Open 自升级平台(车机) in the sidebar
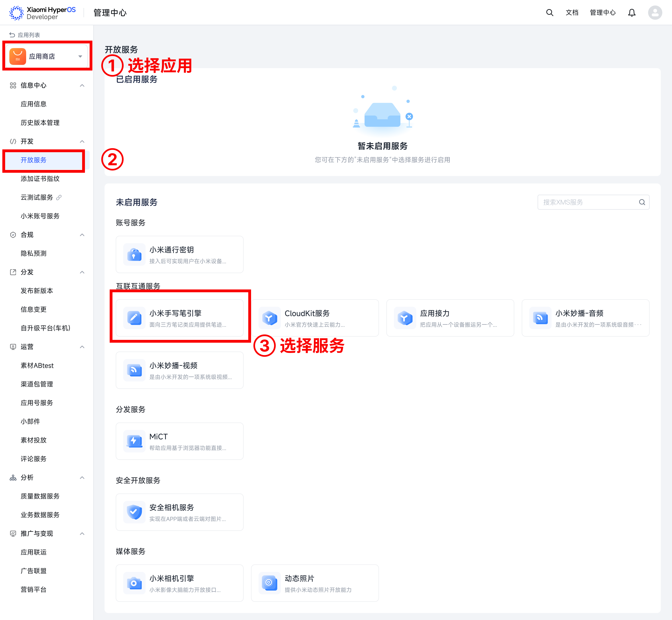 coord(45,328)
